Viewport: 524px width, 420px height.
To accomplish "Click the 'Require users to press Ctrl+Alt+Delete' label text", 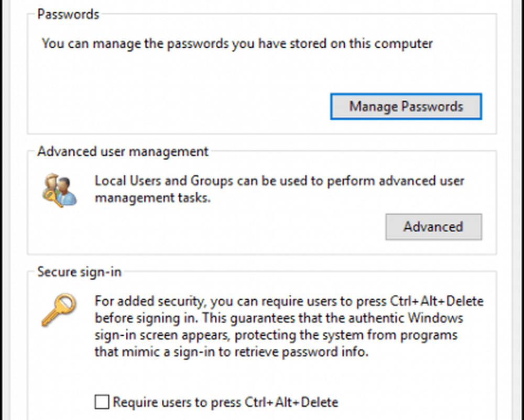I will coord(225,402).
